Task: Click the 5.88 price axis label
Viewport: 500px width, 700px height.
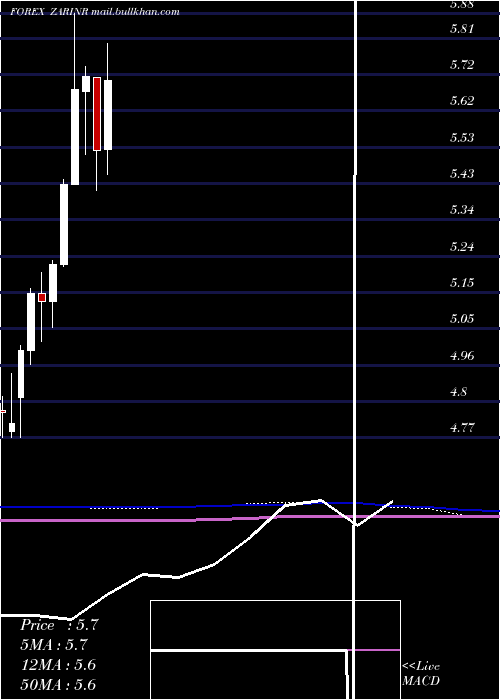Action: pyautogui.click(x=461, y=5)
